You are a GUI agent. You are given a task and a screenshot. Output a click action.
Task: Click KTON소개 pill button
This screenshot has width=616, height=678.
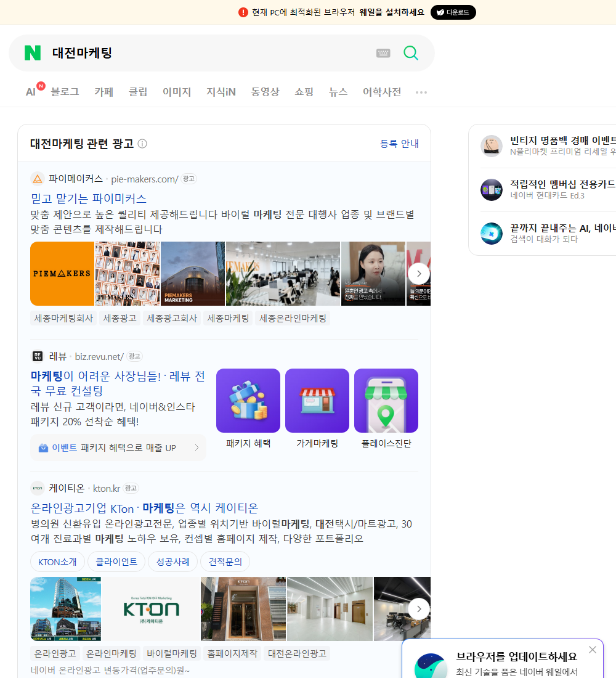click(x=57, y=562)
